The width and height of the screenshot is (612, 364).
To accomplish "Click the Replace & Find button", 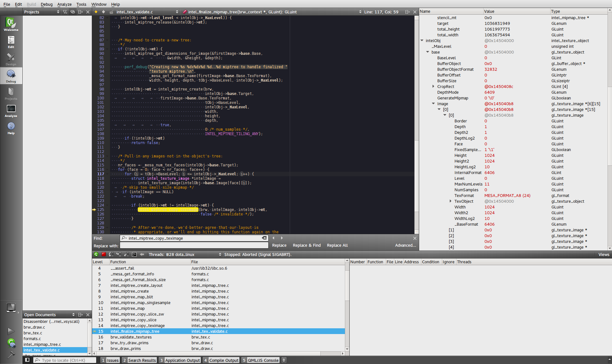I will [307, 245].
